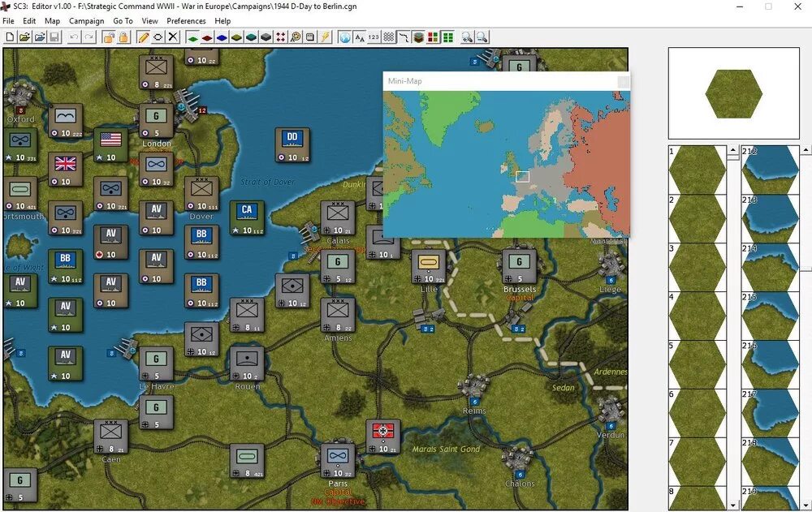812x512 pixels.
Task: Select the red hex unit placement tool
Action: [209, 37]
